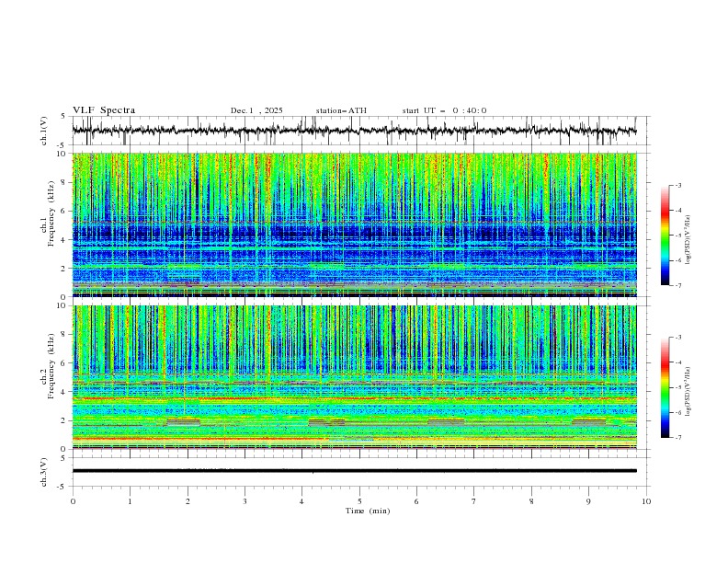Select the station=ATH label
Viewport: 728px width, 563px height.
pos(341,110)
